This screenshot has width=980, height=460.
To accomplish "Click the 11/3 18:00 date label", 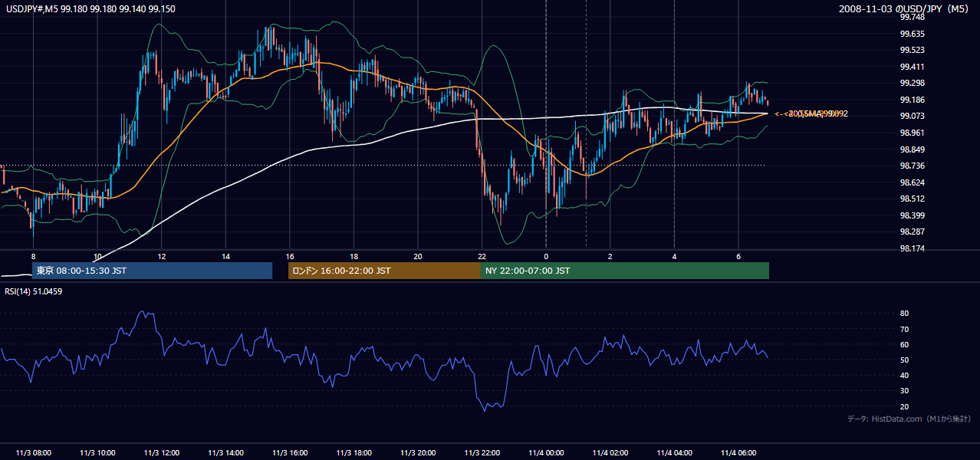I will 354,452.
